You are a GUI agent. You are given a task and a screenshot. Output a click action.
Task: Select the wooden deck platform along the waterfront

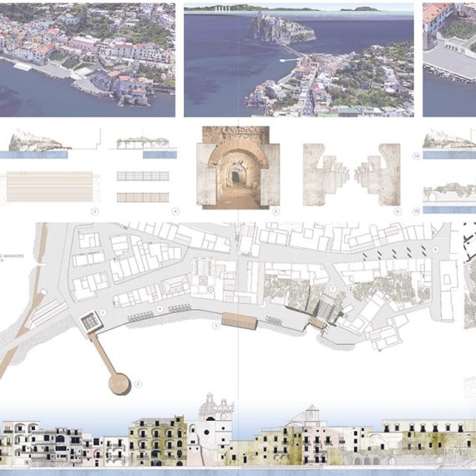pyautogui.click(x=240, y=322)
